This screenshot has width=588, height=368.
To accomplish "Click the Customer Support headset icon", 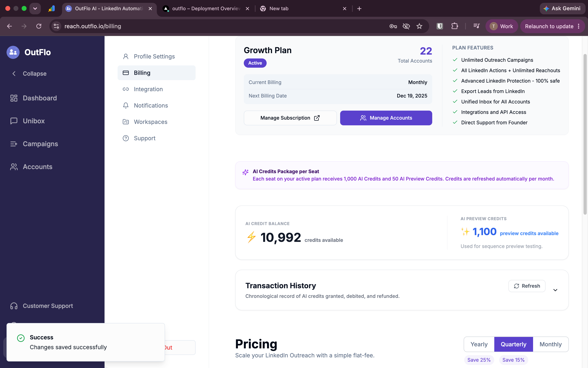I will coord(14,306).
